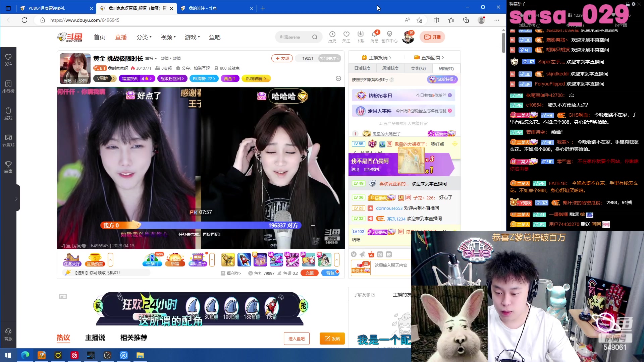Open the emoji picker in chat
Viewport: 644px width, 362px height.
(x=354, y=254)
